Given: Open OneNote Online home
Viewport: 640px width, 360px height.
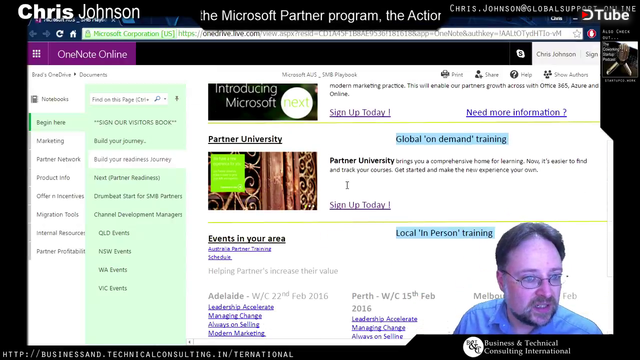Looking at the screenshot, I should (x=92, y=54).
